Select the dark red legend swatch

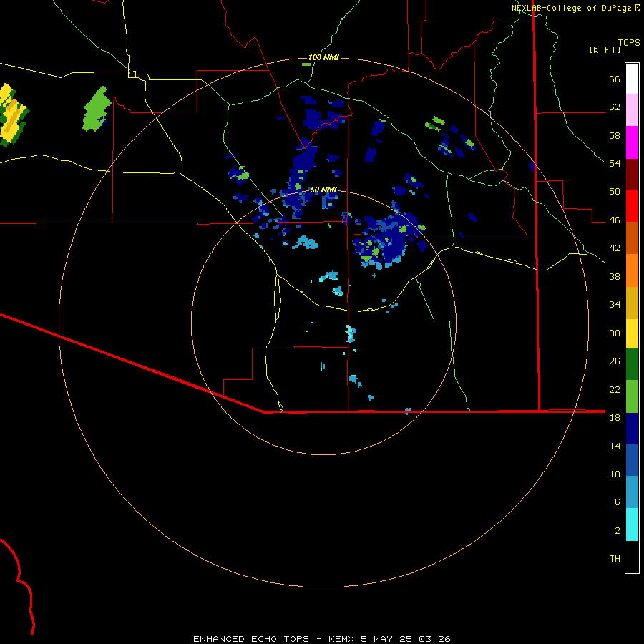click(632, 174)
